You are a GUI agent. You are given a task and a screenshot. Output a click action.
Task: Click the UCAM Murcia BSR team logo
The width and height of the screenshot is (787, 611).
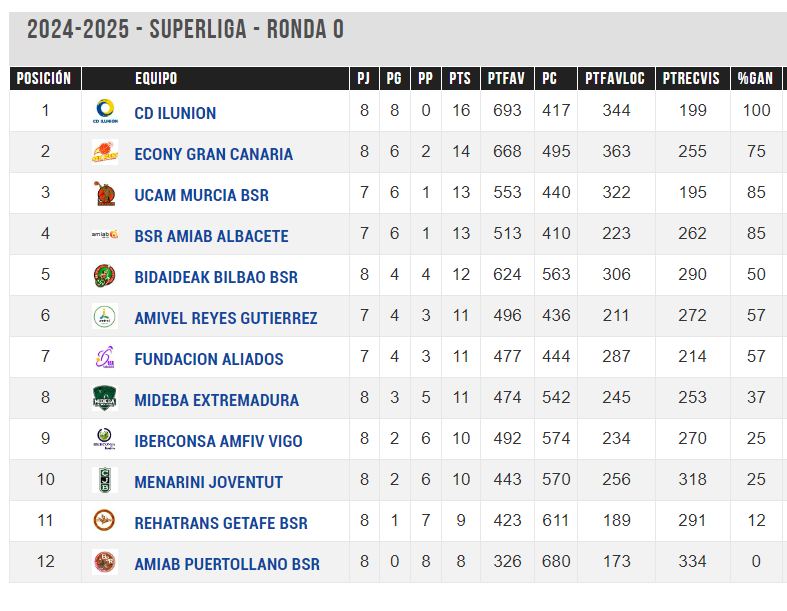[x=105, y=193]
